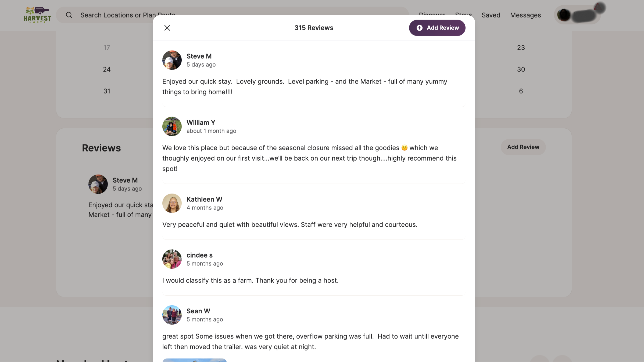
Task: Click reviewer name William Y
Action: tap(201, 122)
